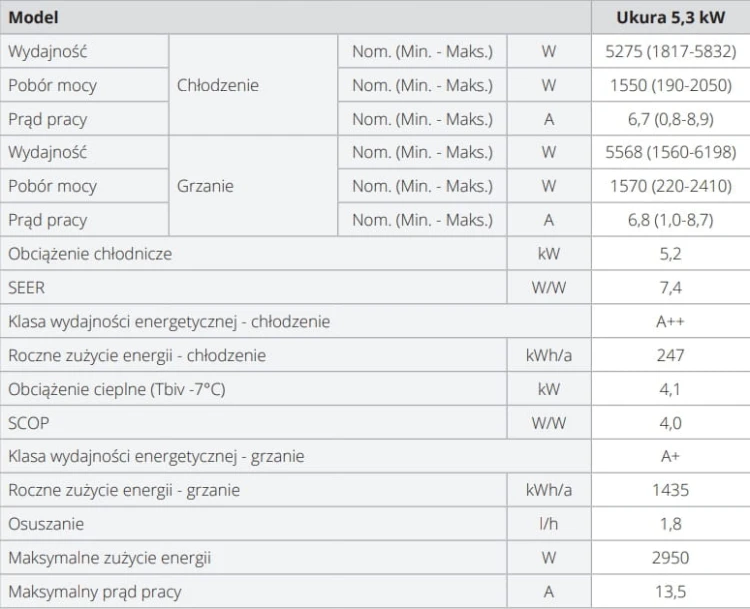Screen dimensions: 750x609
Task: Click the SEER row label
Action: 26,288
